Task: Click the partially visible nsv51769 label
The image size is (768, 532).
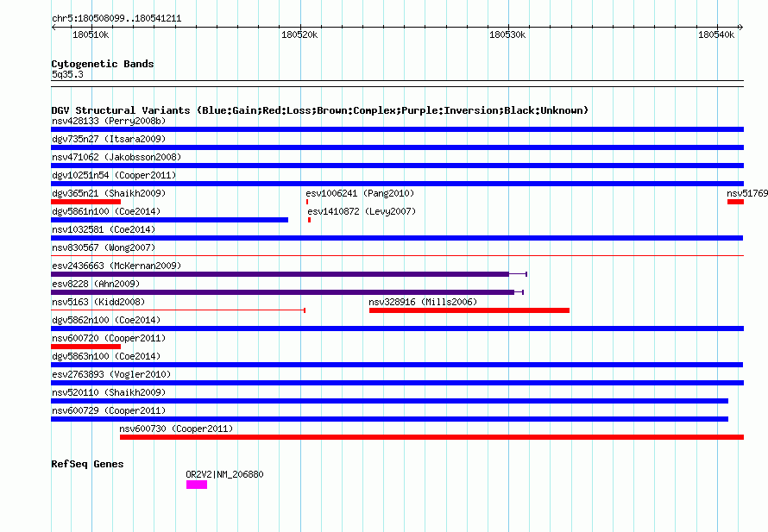Action: pyautogui.click(x=747, y=193)
